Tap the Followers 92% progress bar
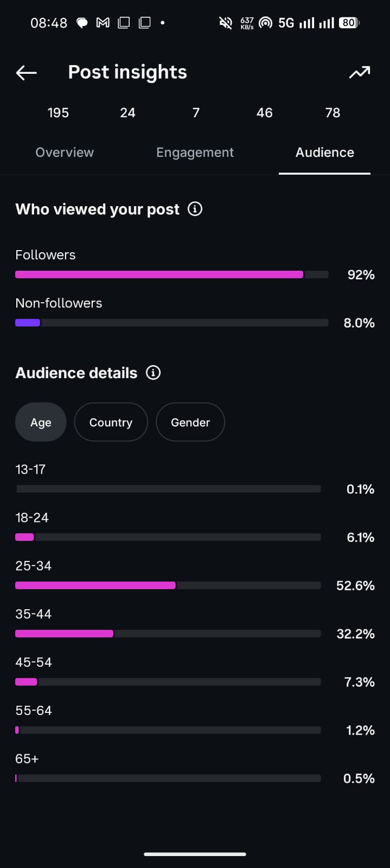 172,275
